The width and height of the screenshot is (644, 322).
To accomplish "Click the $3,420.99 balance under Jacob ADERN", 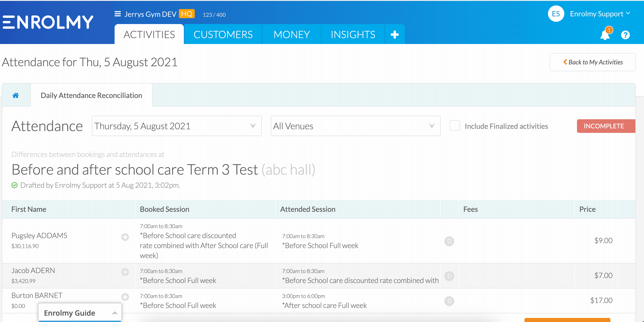I will pos(24,281).
